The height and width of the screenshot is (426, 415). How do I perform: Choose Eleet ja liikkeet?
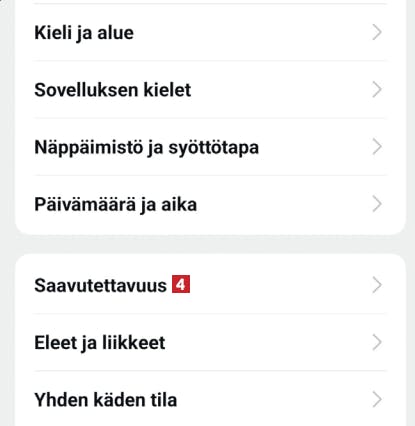211,342
